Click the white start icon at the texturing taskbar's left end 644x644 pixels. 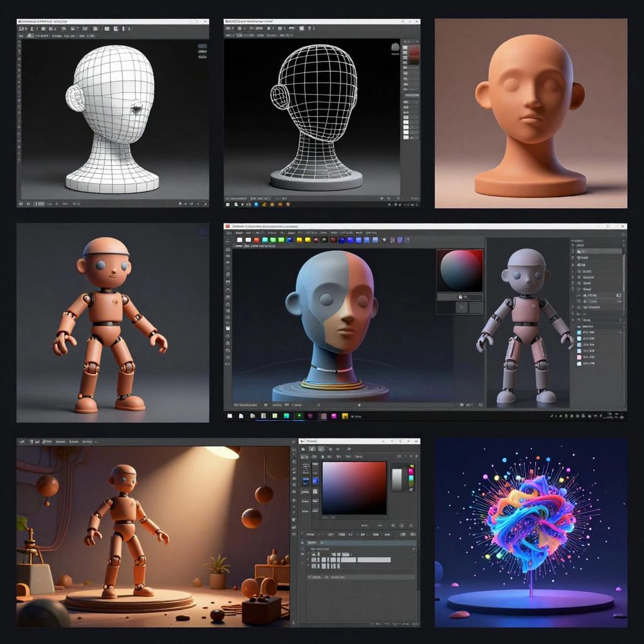(230, 416)
